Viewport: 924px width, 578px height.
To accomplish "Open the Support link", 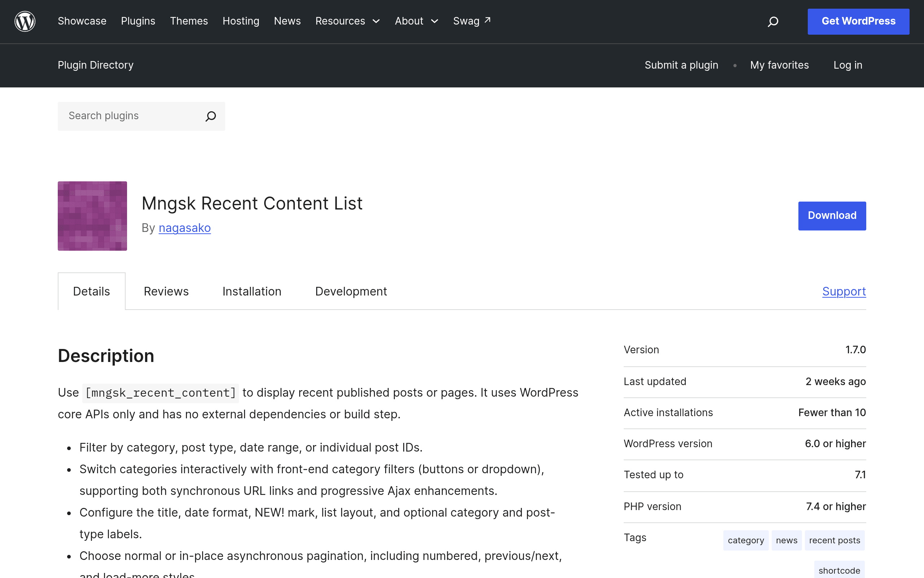I will 844,291.
